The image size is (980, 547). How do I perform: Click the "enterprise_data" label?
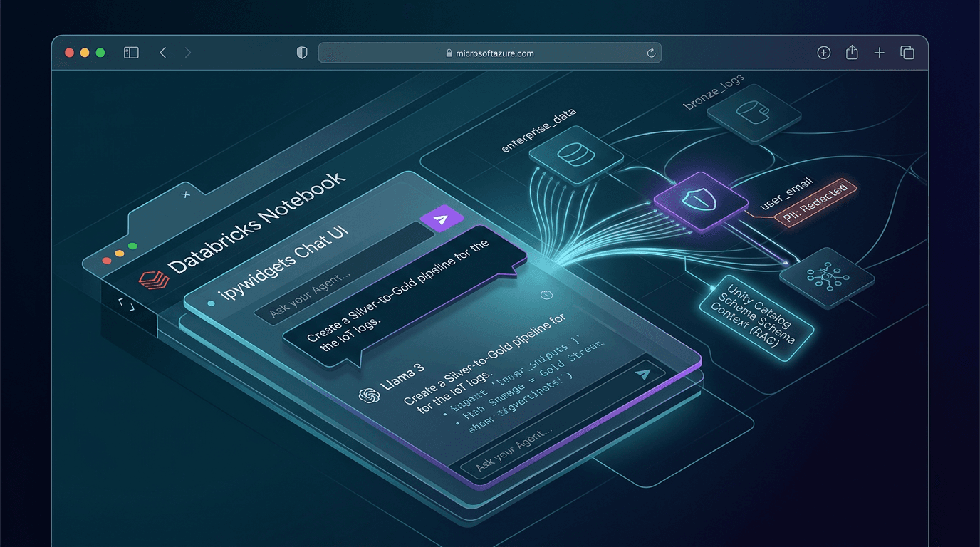point(539,130)
